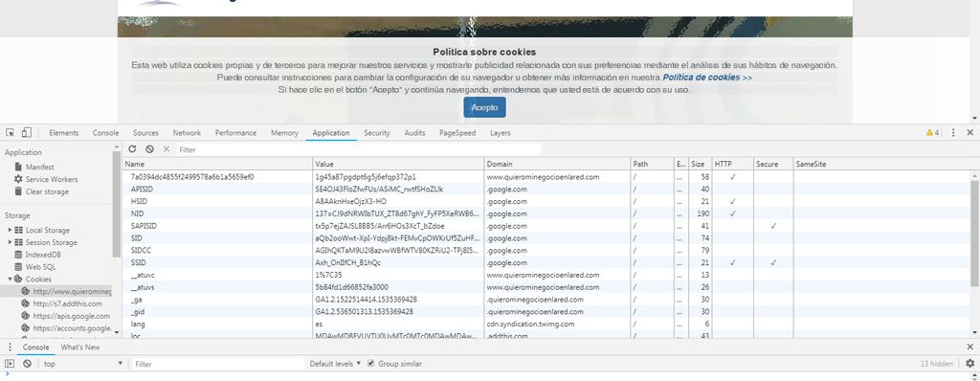This screenshot has width=980, height=381.
Task: Click the clear all cookies icon
Action: click(x=149, y=149)
